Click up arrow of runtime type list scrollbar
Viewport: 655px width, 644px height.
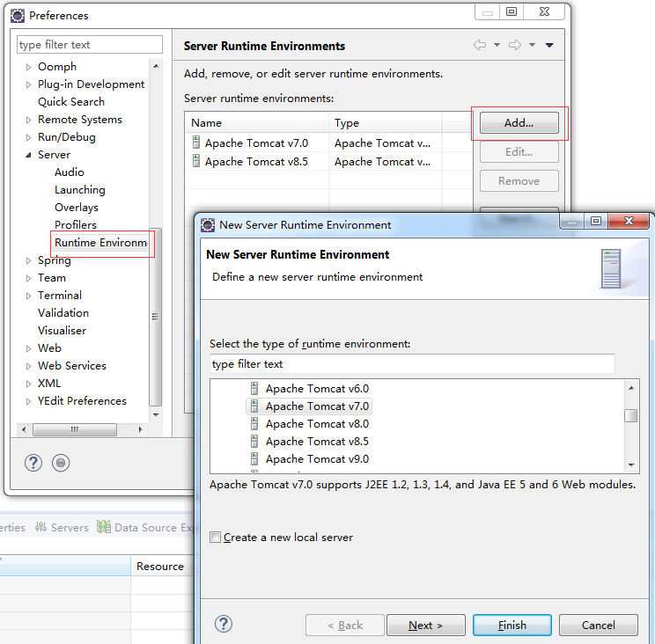631,388
